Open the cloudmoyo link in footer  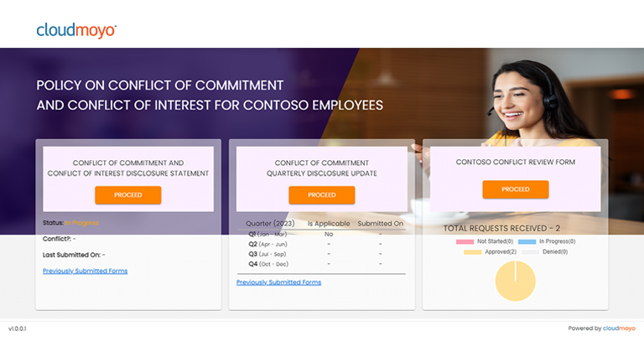[619, 328]
